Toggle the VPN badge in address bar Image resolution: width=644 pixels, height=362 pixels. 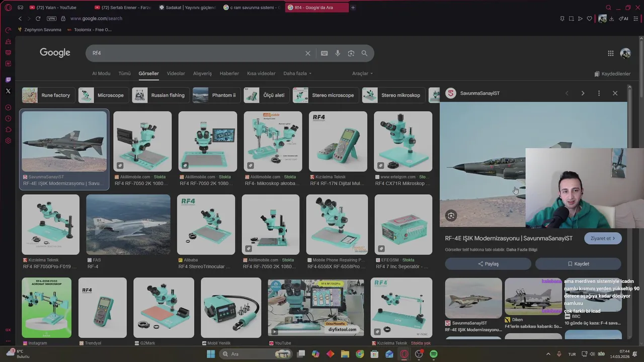tap(51, 19)
